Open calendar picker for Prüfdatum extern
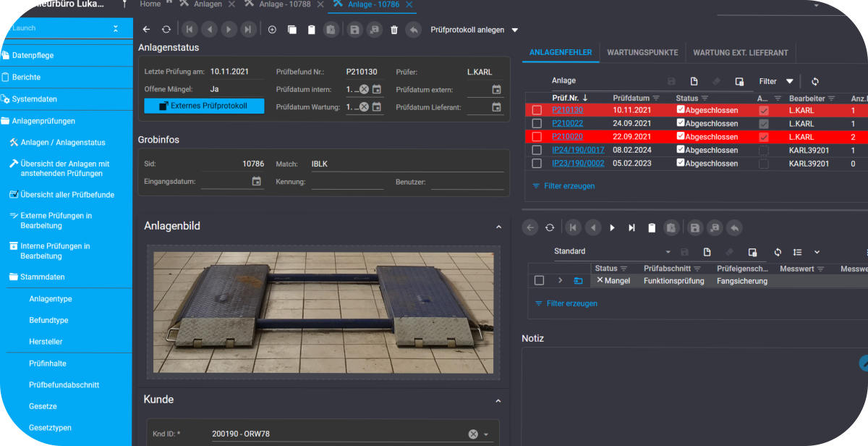 tap(496, 90)
